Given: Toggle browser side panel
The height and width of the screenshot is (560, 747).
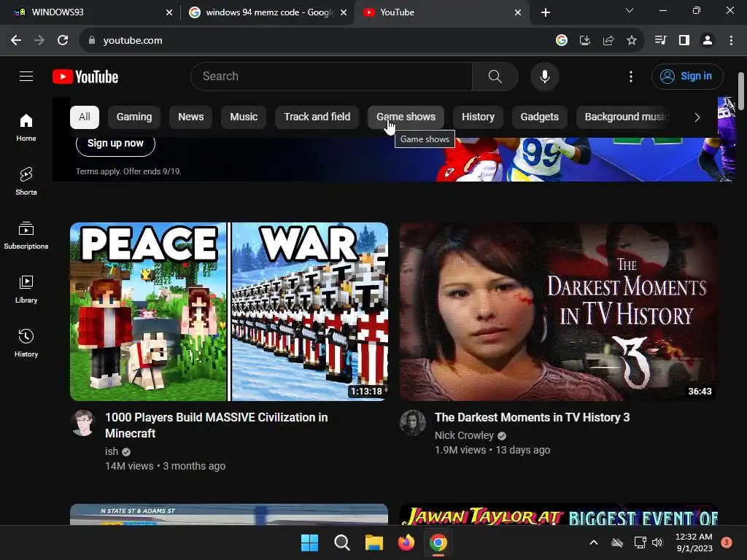Looking at the screenshot, I should point(684,41).
